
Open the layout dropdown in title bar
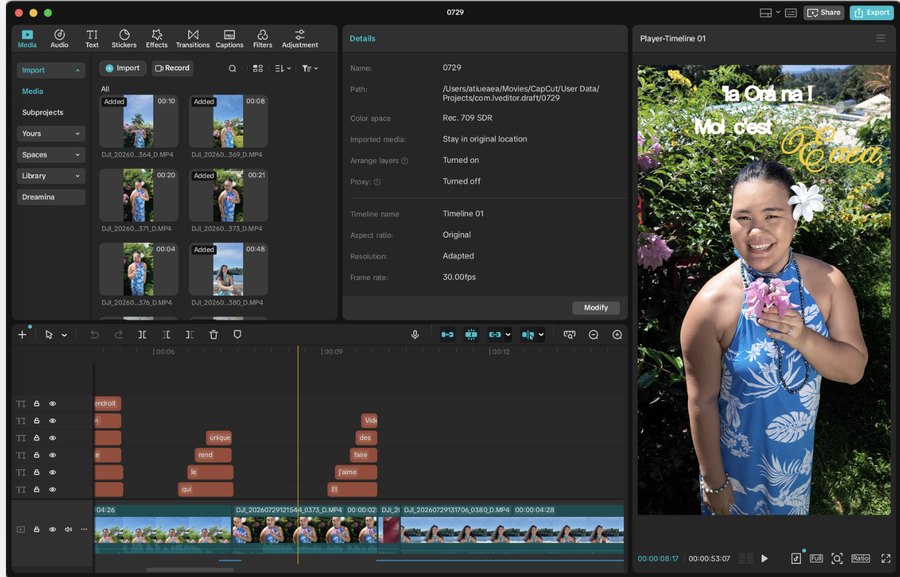pyautogui.click(x=778, y=13)
